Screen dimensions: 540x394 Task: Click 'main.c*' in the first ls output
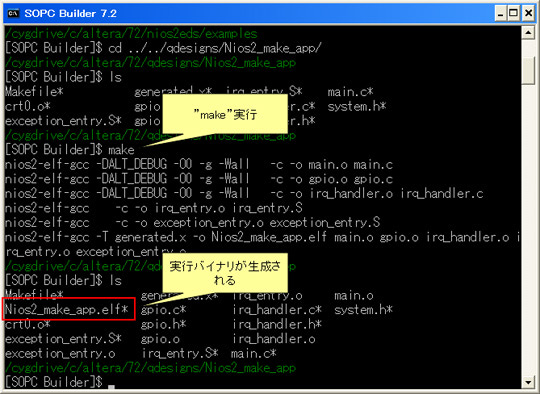click(x=350, y=92)
